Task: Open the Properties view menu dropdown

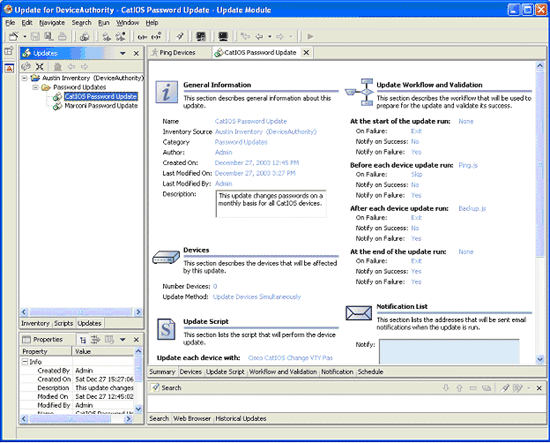Action: point(122,340)
